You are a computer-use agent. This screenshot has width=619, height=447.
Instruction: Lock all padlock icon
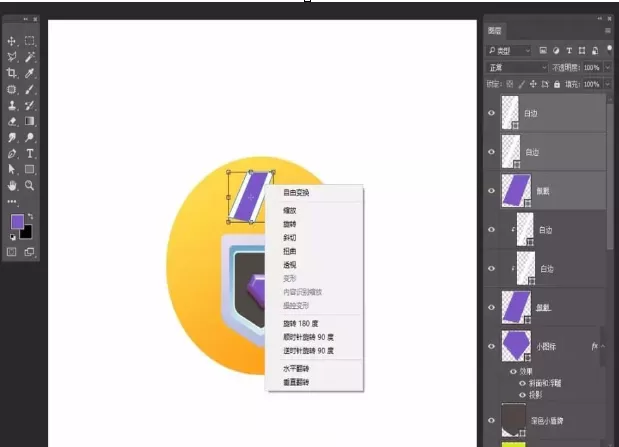click(557, 84)
